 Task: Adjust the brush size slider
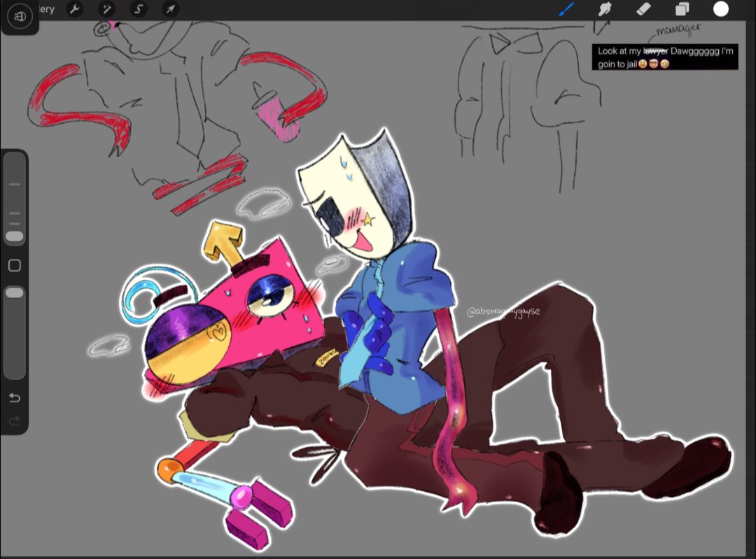coord(15,203)
